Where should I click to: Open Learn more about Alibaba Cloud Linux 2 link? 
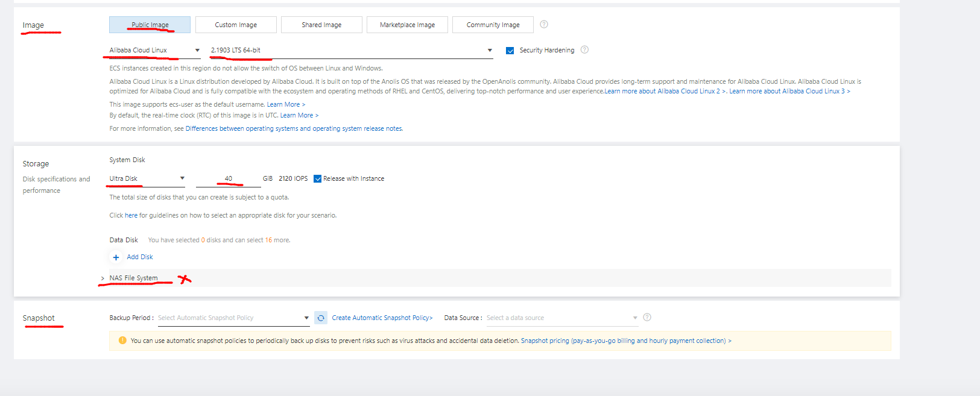[x=665, y=91]
